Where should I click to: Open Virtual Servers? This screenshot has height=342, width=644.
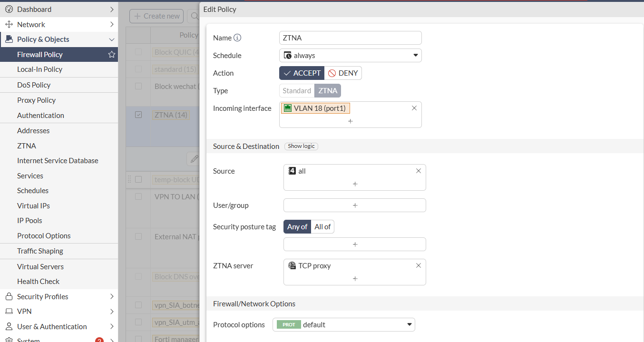point(59,266)
